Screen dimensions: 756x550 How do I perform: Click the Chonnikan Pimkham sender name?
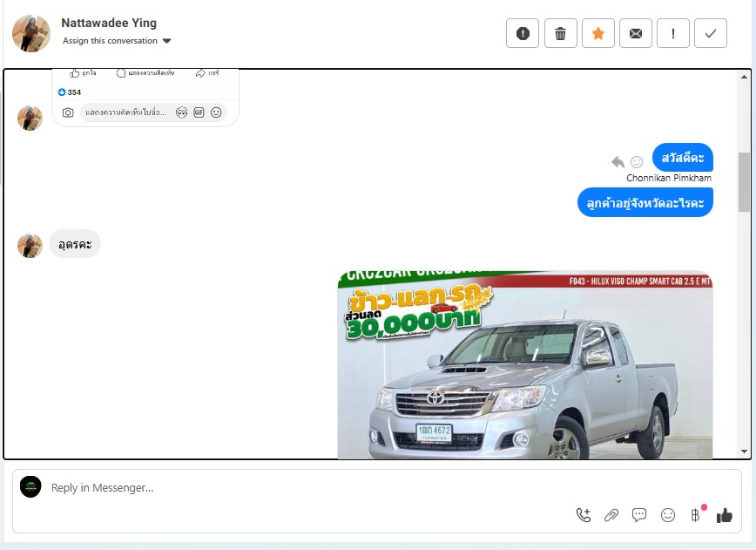pos(669,178)
